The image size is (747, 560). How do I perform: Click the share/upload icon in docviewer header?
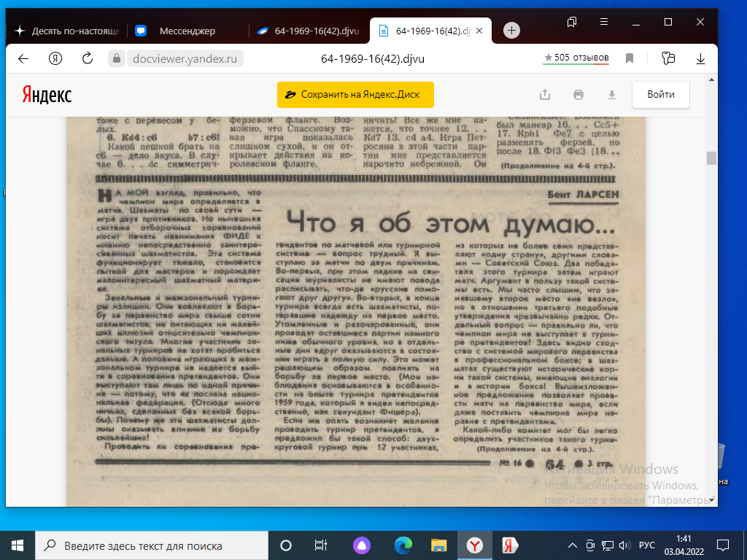pyautogui.click(x=545, y=95)
